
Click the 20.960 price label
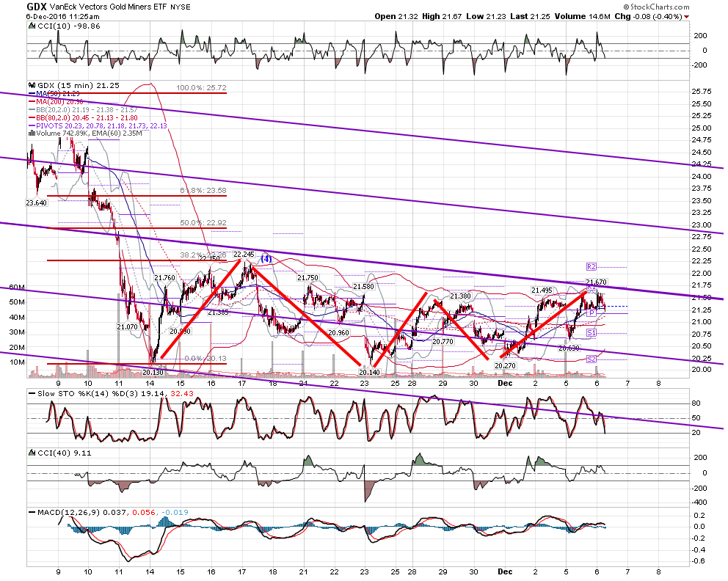338,333
